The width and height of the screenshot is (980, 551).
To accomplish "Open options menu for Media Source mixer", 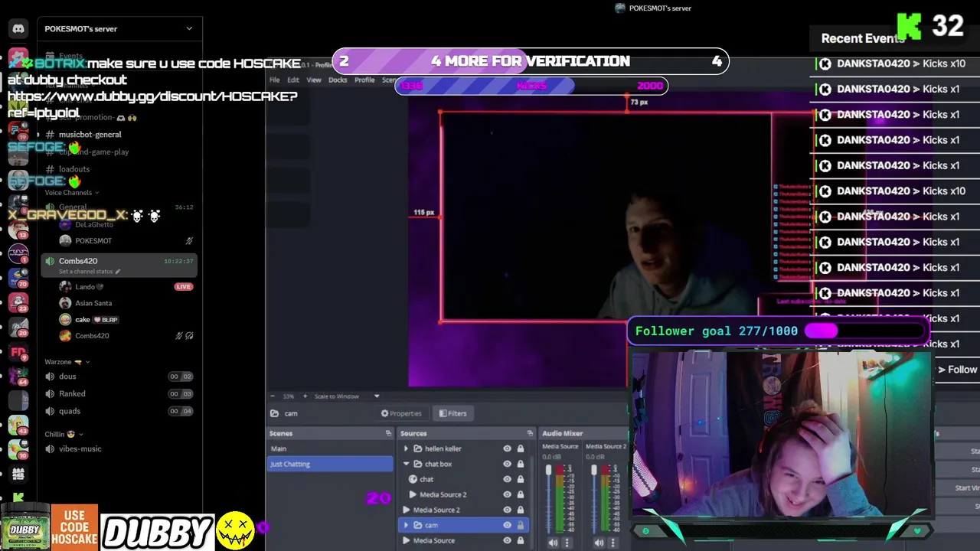I will click(567, 543).
